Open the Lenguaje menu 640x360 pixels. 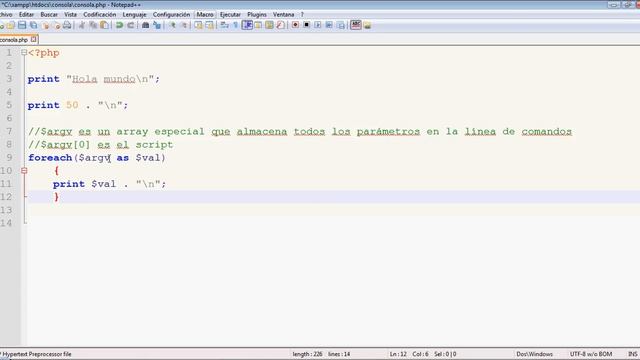pos(134,15)
